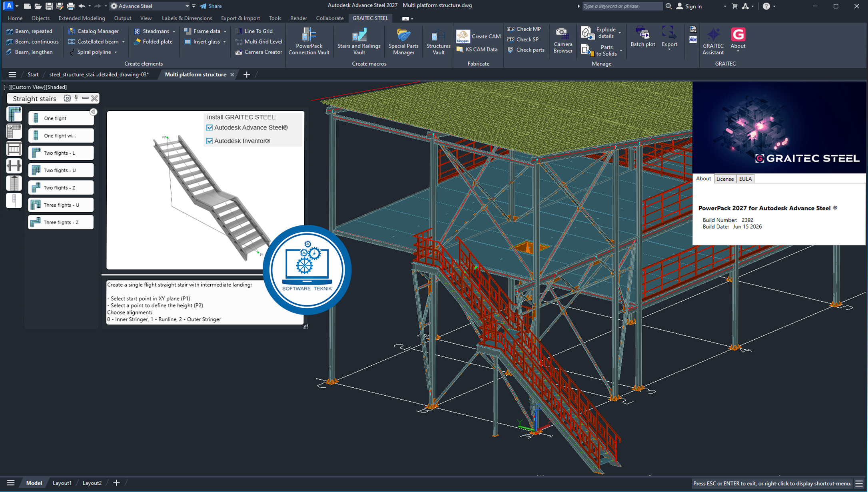868x492 pixels.
Task: Toggle Autodesk Inventor checkbox
Action: [x=210, y=141]
